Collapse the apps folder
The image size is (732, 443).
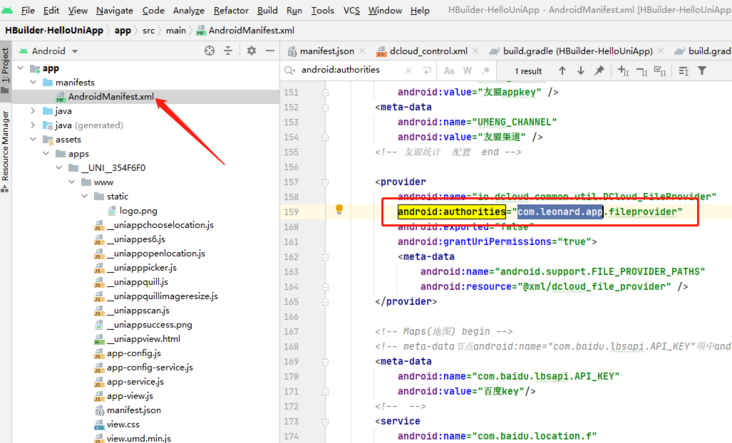[x=46, y=153]
